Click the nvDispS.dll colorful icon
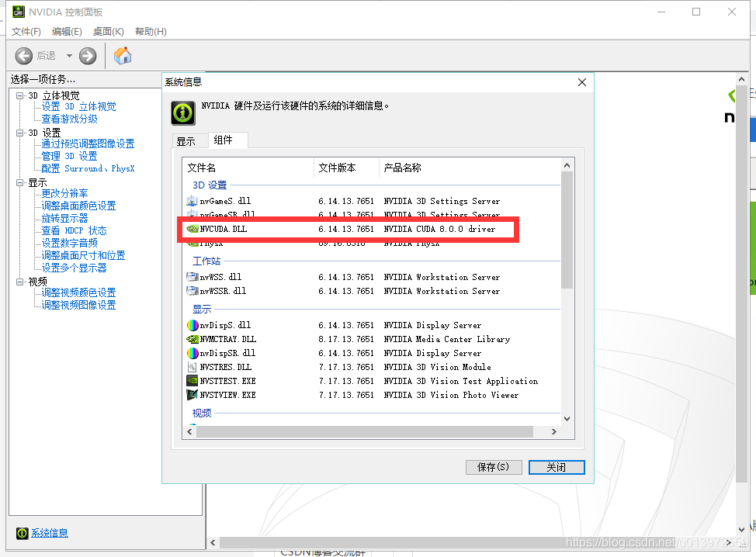This screenshot has height=557, width=756. [192, 325]
